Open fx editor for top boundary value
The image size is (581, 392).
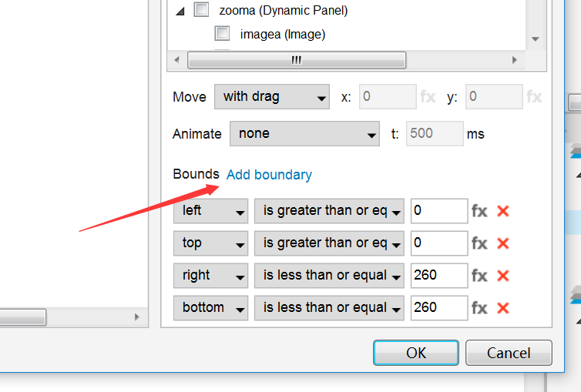pyautogui.click(x=479, y=243)
